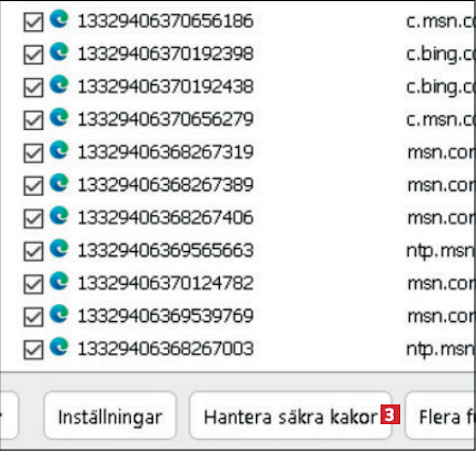Click Edge icon beside cookie 13329406368267389

pos(59,183)
